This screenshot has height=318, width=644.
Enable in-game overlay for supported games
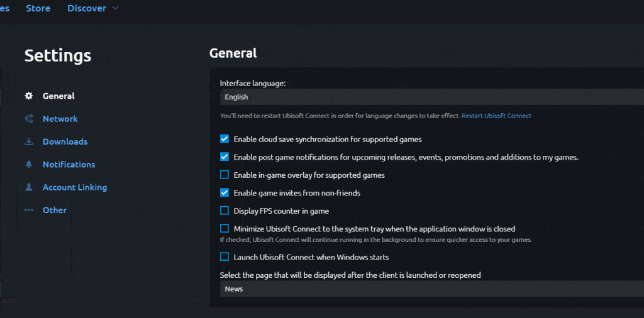(225, 175)
